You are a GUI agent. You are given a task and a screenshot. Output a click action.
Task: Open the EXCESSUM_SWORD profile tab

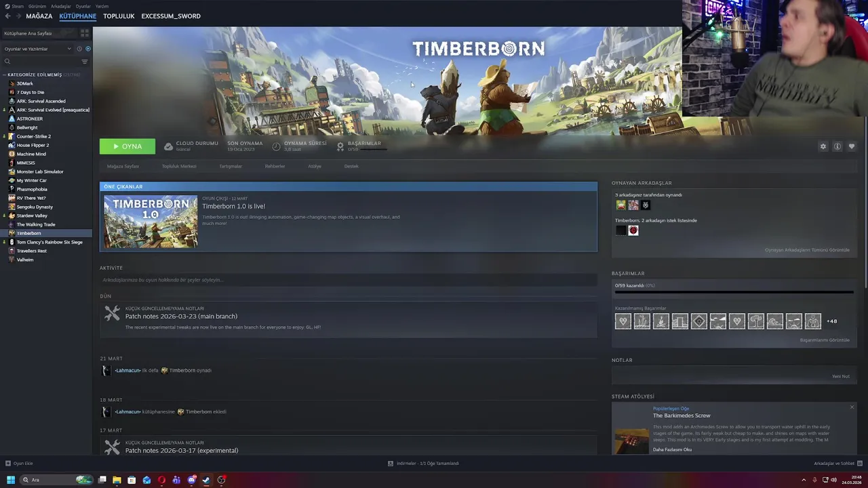[x=171, y=16]
